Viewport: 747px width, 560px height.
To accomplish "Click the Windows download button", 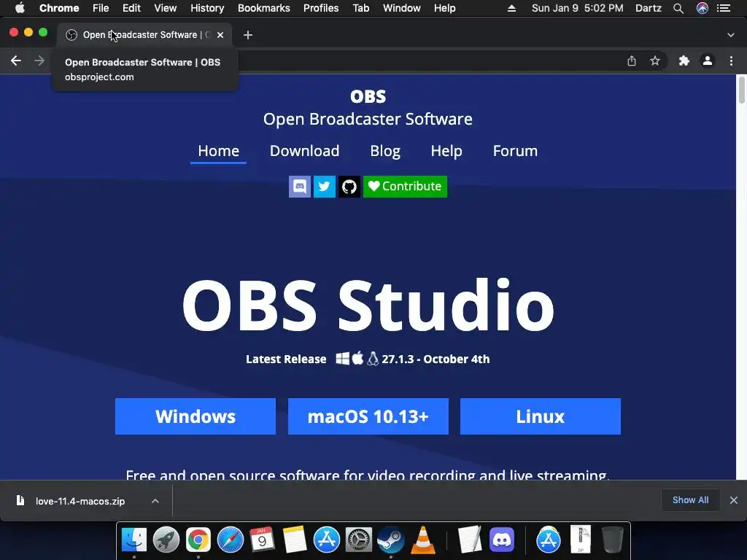I will [x=196, y=416].
